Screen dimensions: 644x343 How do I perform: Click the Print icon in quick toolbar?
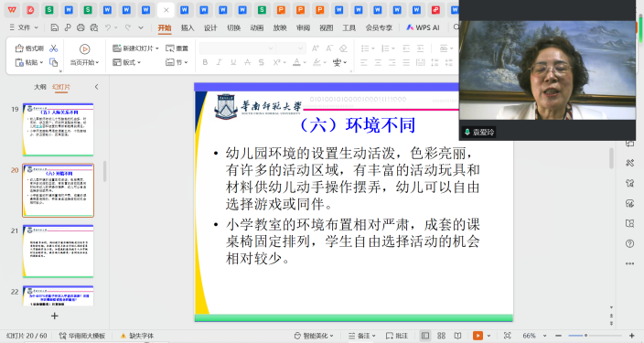(80, 27)
